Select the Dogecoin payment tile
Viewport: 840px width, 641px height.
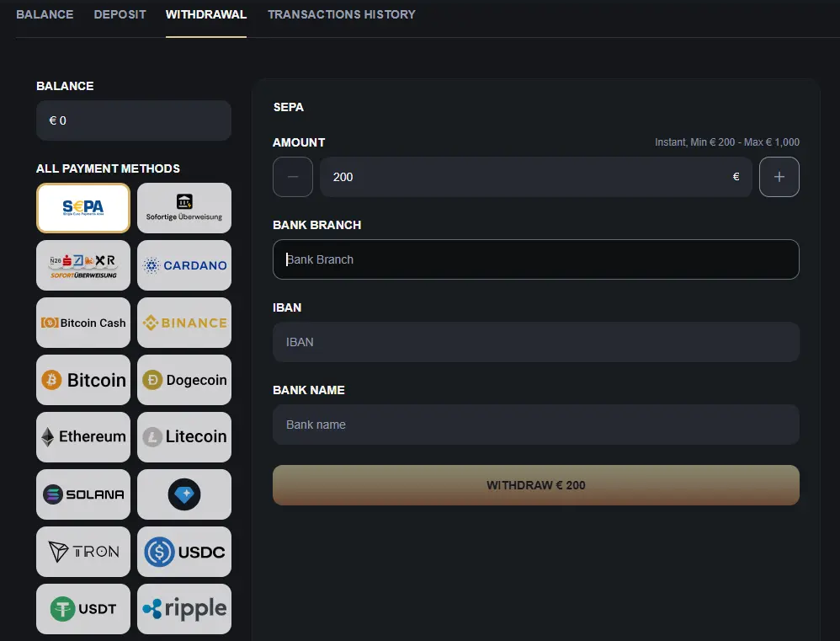click(x=184, y=380)
